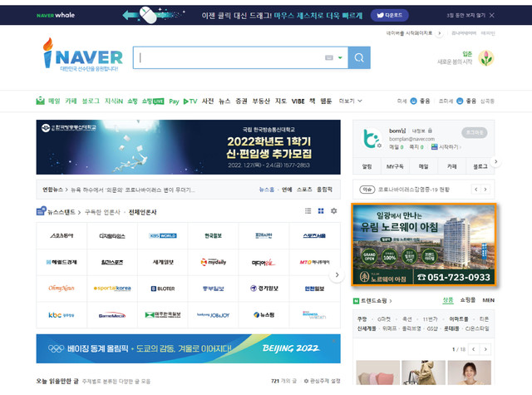Open the 뉴스 menu link
Screen dimensions: 532x395
pos(224,101)
